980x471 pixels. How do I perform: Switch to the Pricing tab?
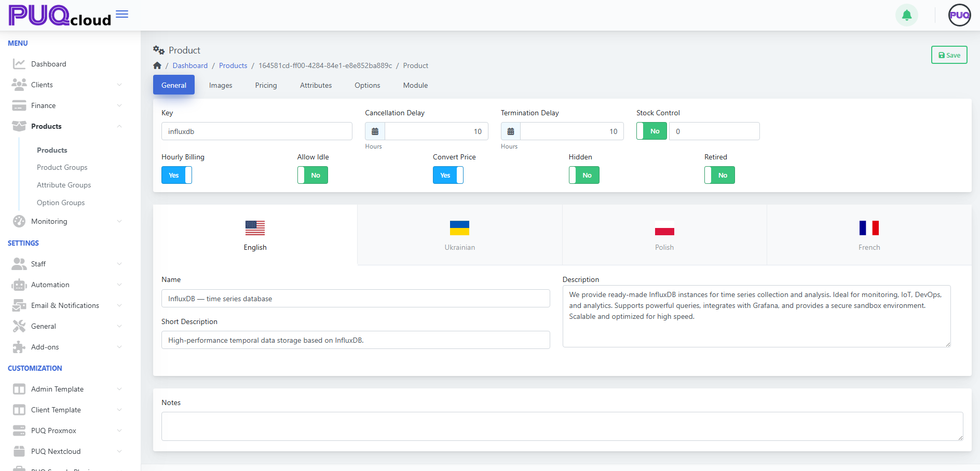[x=266, y=85]
